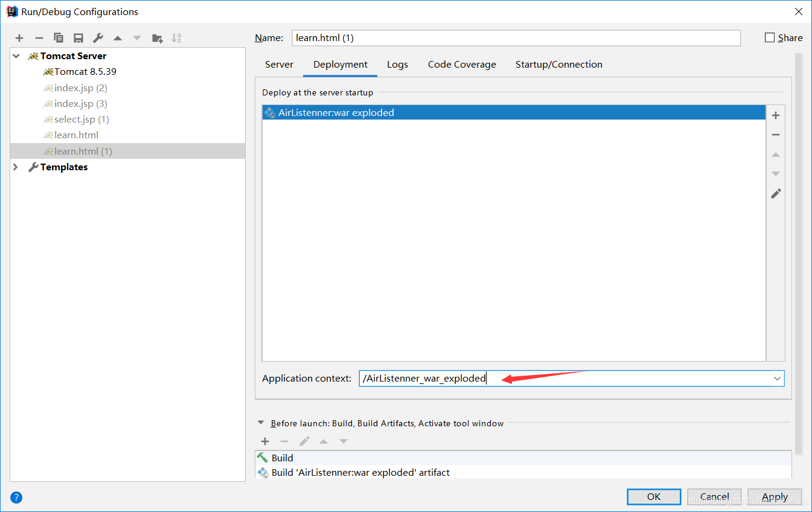Open the Application context dropdown

pos(777,379)
